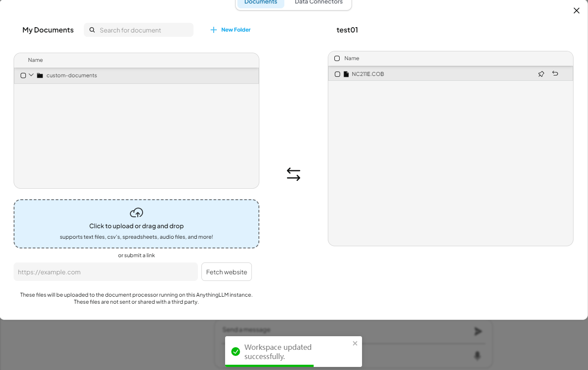Screen dimensions: 588x370
Task: Switch to the Data Connectors tab
Action: pos(319,2)
